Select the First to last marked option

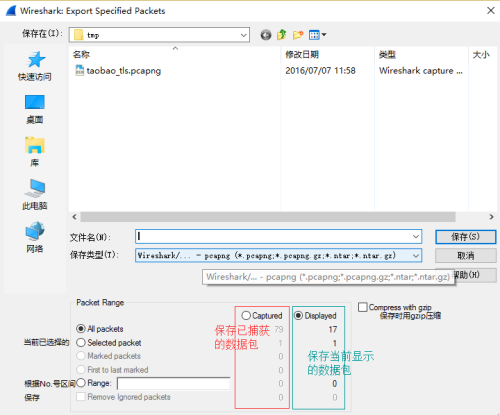pos(81,370)
